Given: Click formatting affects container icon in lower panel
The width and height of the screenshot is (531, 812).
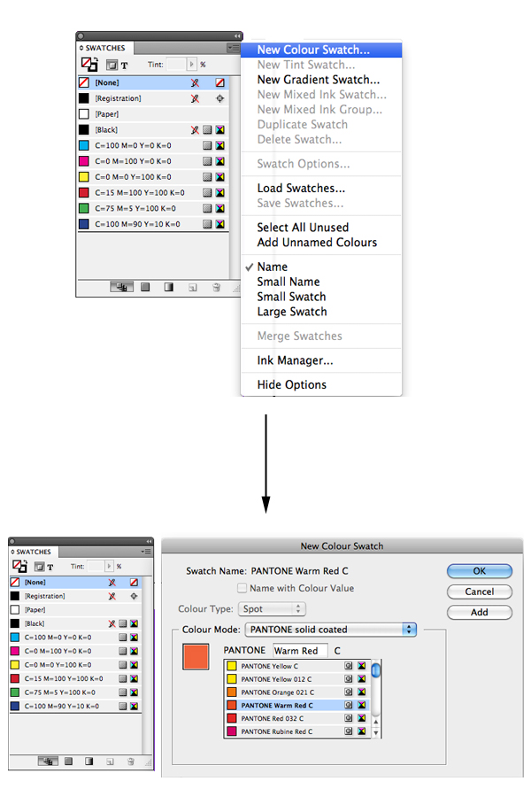Looking at the screenshot, I should [39, 567].
